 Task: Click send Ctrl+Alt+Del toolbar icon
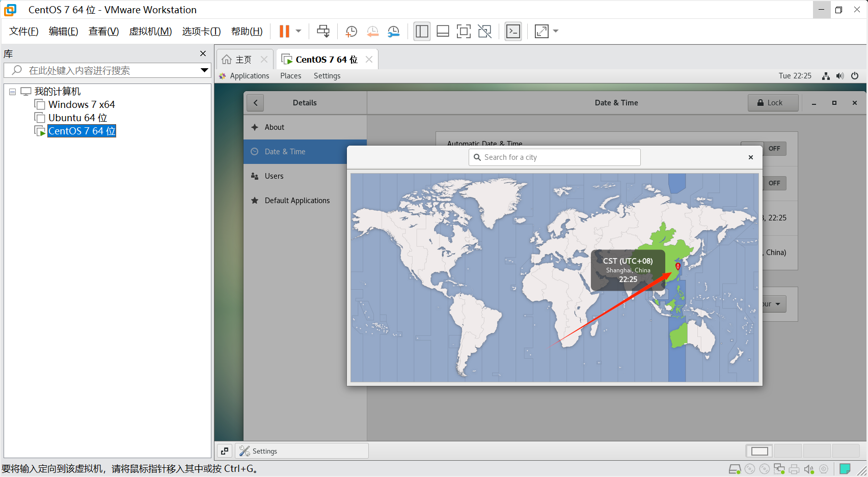[x=323, y=32]
